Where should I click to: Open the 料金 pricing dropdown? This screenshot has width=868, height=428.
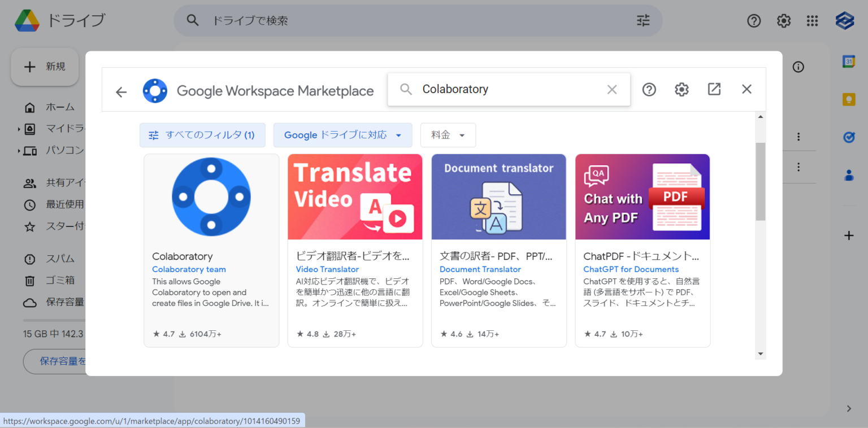[448, 135]
